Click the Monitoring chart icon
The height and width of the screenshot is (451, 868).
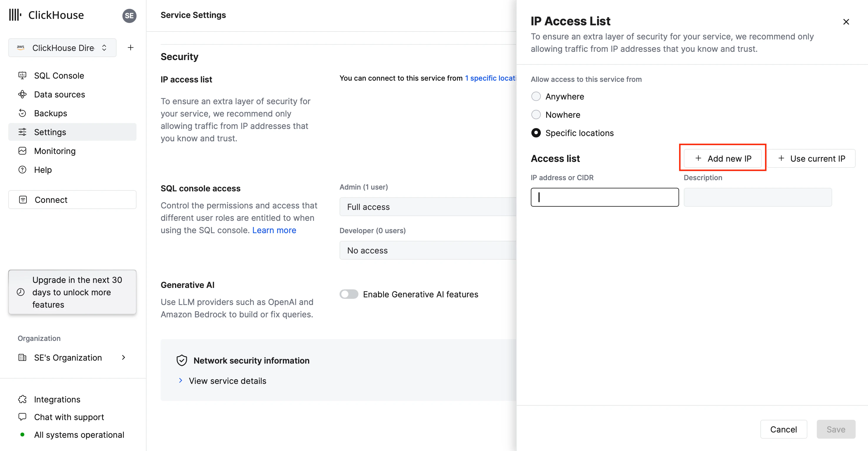(x=22, y=151)
